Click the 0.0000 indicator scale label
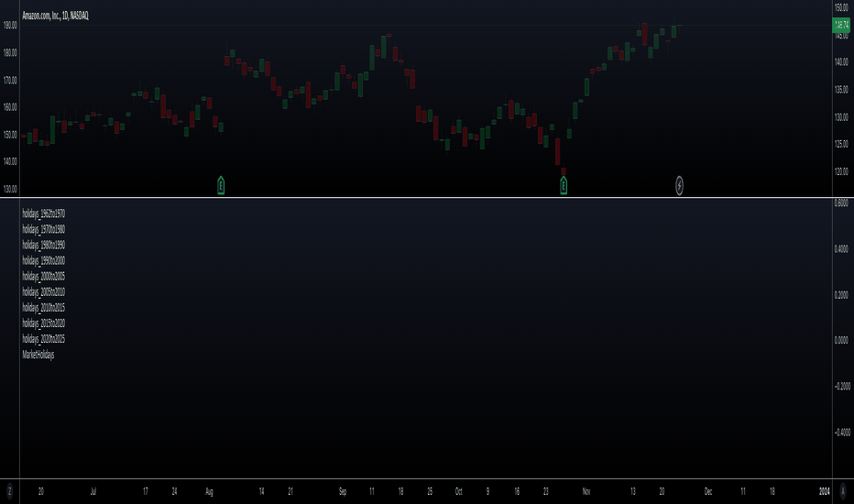Image resolution: width=854 pixels, height=504 pixels. [841, 340]
